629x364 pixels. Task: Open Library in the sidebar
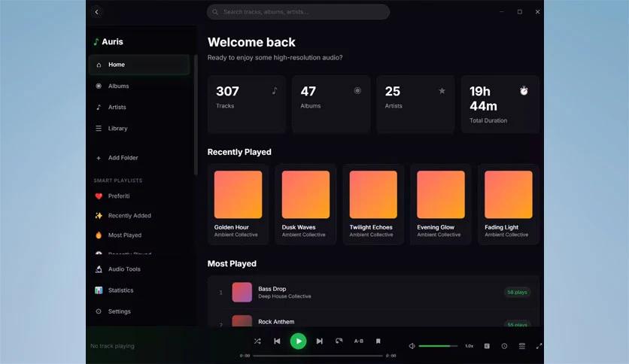pyautogui.click(x=139, y=129)
